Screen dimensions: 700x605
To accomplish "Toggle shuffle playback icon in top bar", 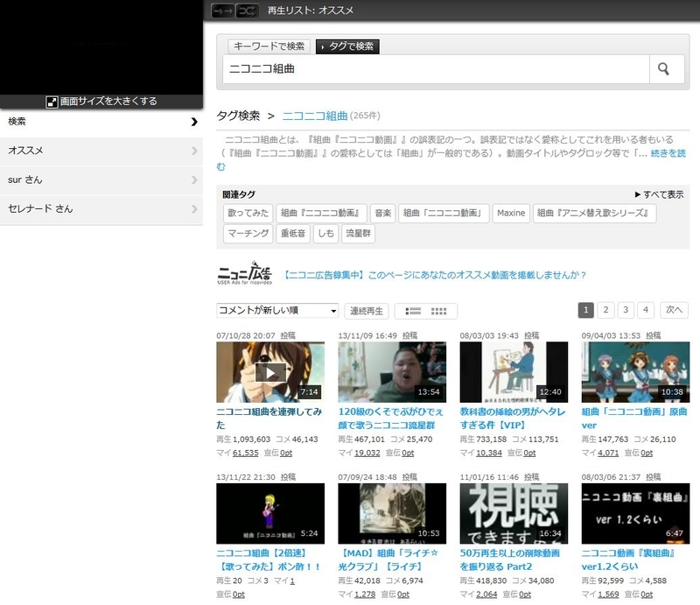I will coord(247,11).
